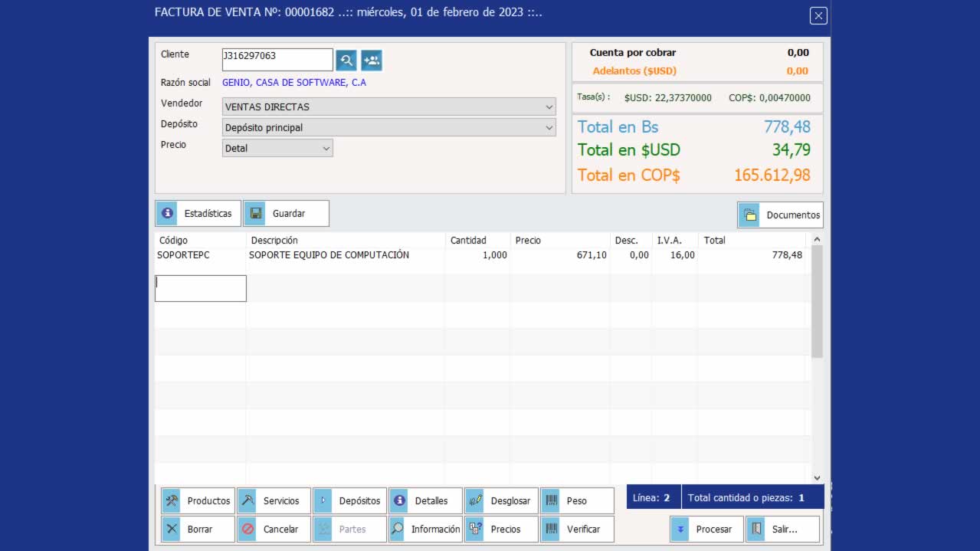The height and width of the screenshot is (551, 980).
Task: Exit using the Salir button
Action: (x=782, y=530)
